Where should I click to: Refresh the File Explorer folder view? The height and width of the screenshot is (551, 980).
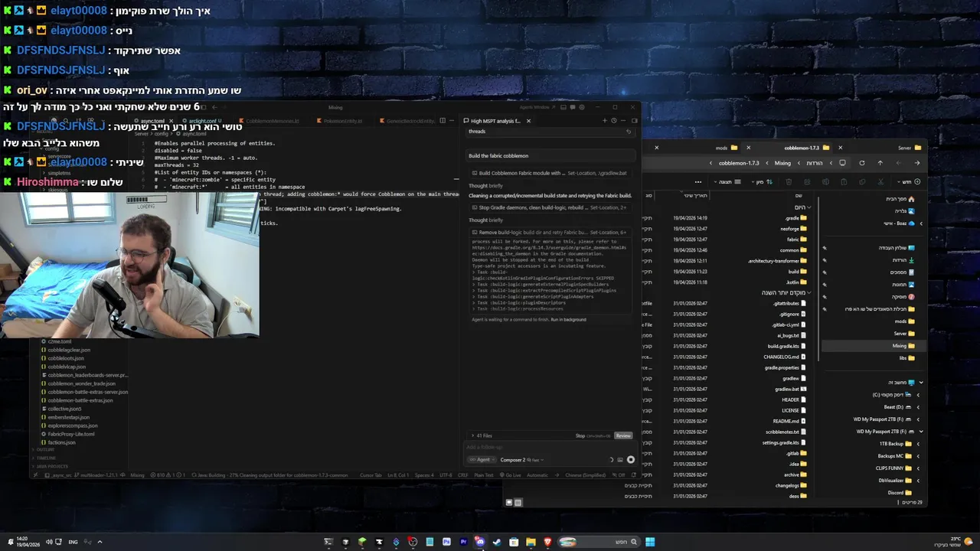[x=861, y=163]
